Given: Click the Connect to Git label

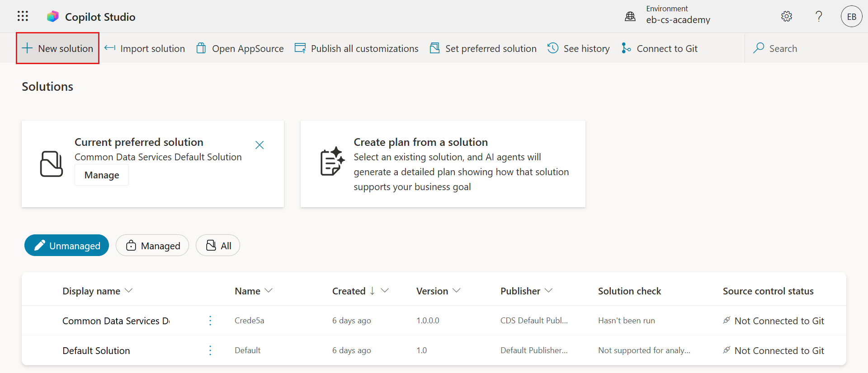Looking at the screenshot, I should coord(667,48).
